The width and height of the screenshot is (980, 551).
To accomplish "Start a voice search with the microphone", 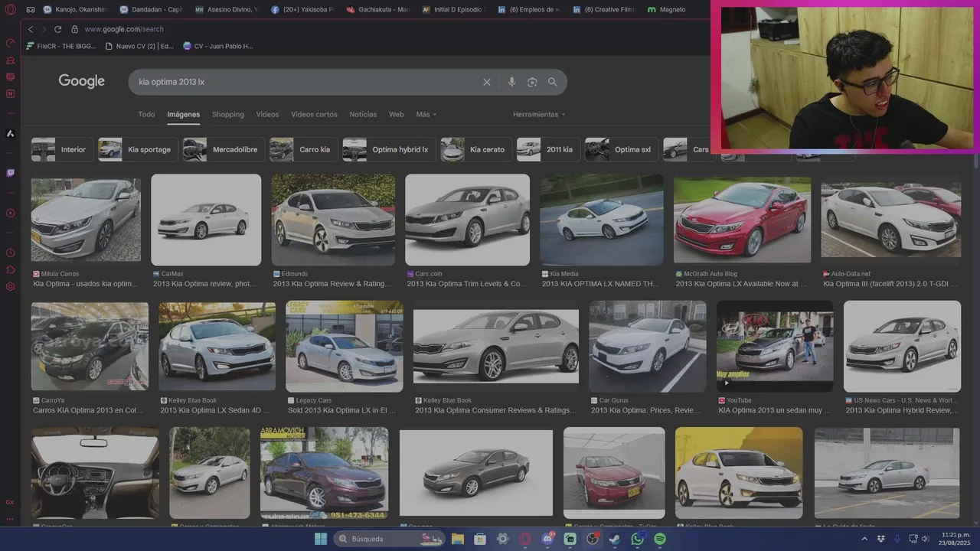I will point(511,82).
